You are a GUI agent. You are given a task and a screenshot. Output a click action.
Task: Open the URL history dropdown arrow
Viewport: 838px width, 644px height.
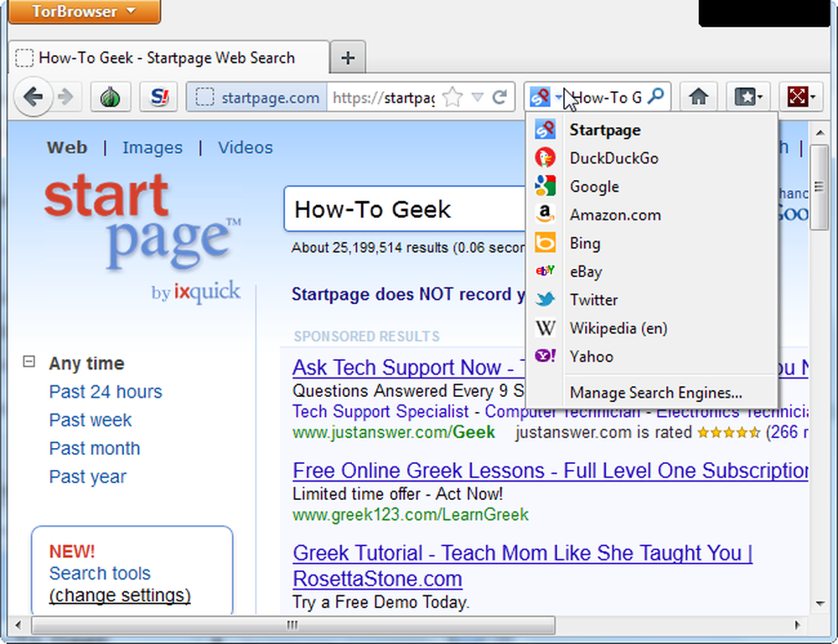(x=478, y=97)
